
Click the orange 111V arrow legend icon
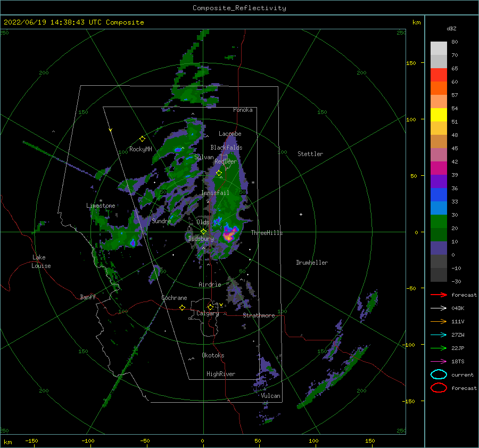tap(439, 321)
